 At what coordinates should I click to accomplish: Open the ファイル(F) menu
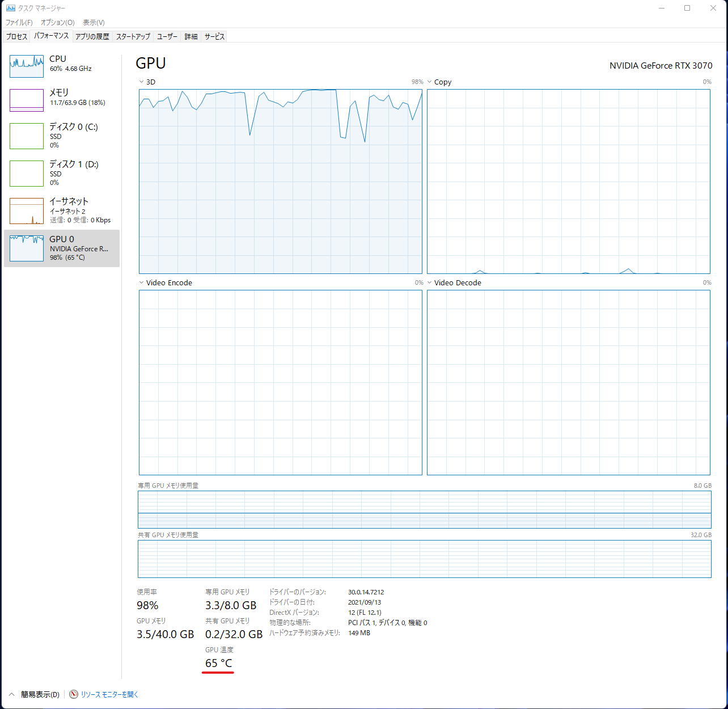(19, 23)
